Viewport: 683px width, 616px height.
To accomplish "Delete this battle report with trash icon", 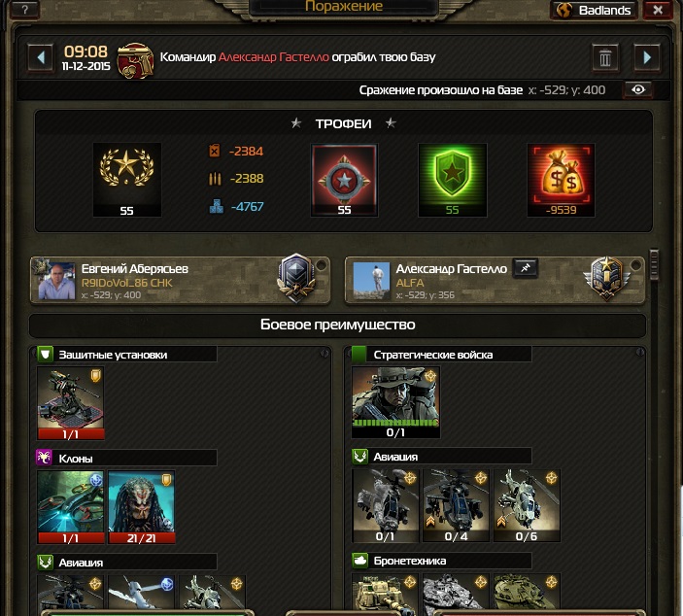I will coord(605,57).
